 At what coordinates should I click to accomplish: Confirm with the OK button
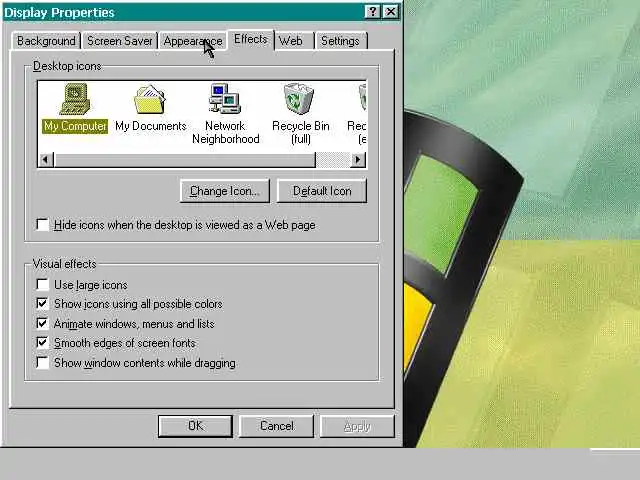pos(195,426)
